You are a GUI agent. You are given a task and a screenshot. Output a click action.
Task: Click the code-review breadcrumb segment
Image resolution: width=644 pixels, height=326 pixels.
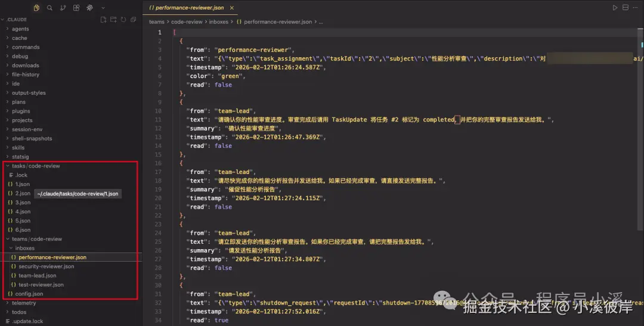pyautogui.click(x=187, y=22)
